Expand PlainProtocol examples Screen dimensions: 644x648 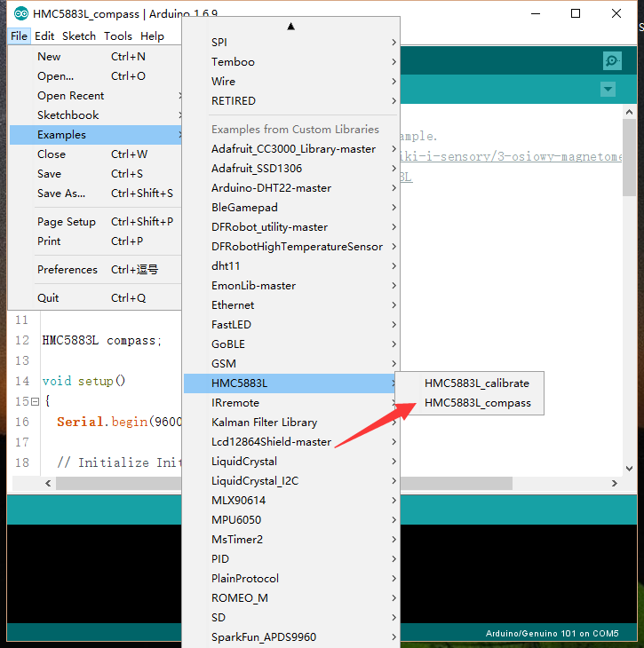(291, 578)
